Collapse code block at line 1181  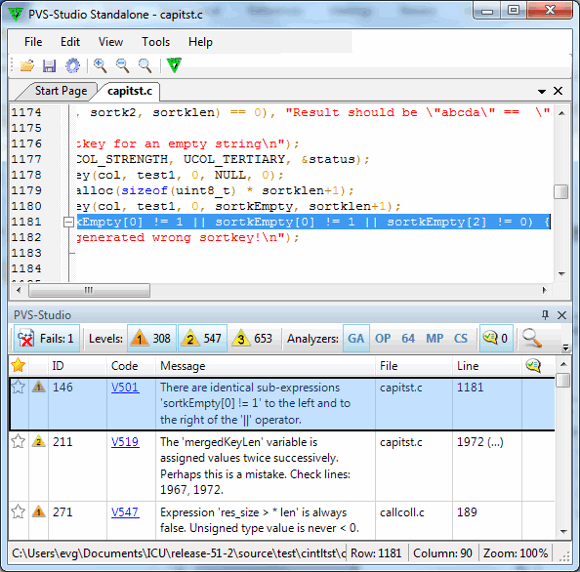point(68,222)
